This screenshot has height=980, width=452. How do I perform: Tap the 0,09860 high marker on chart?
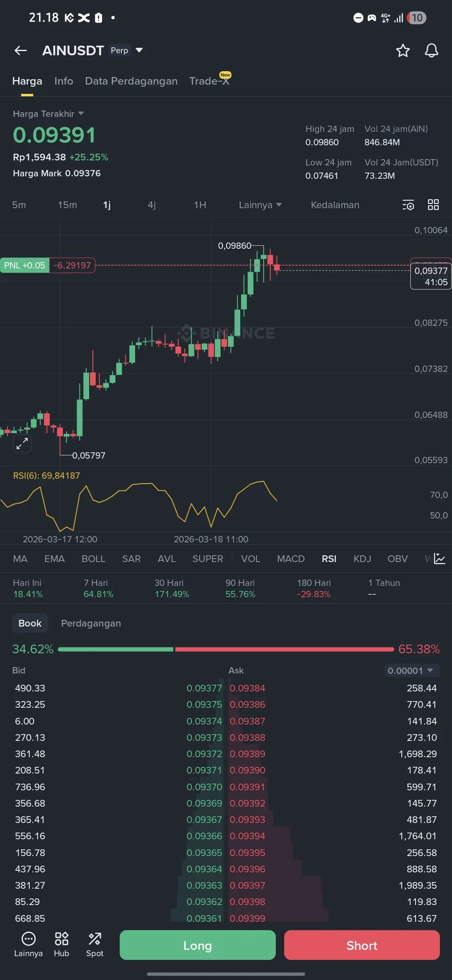coord(235,245)
